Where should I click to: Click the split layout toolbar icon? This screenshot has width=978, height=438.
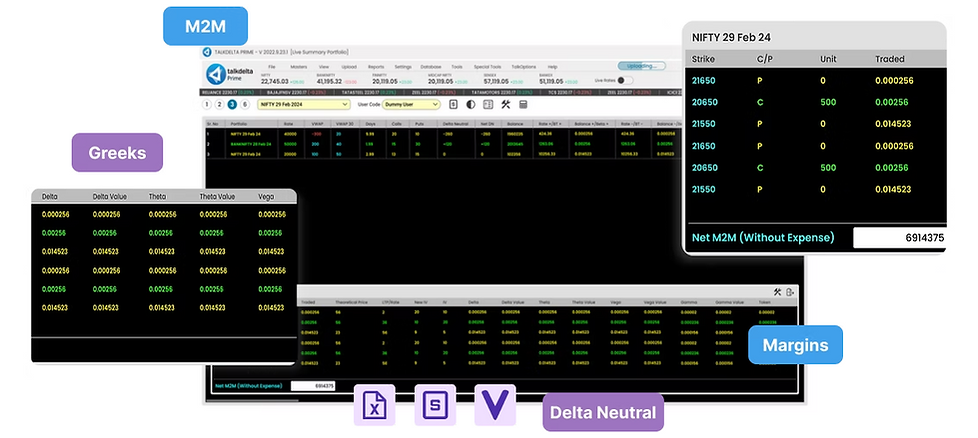click(x=488, y=105)
